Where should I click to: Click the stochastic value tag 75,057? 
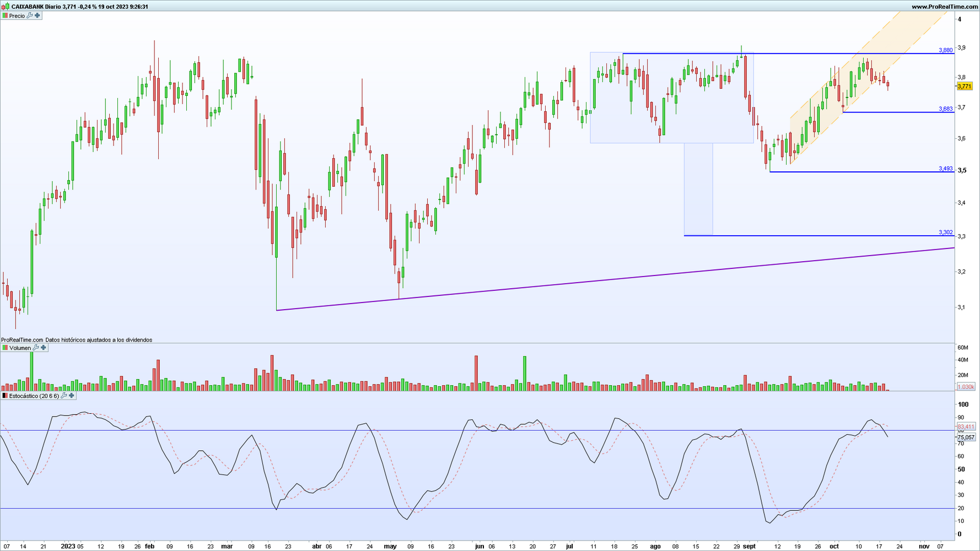(966, 437)
